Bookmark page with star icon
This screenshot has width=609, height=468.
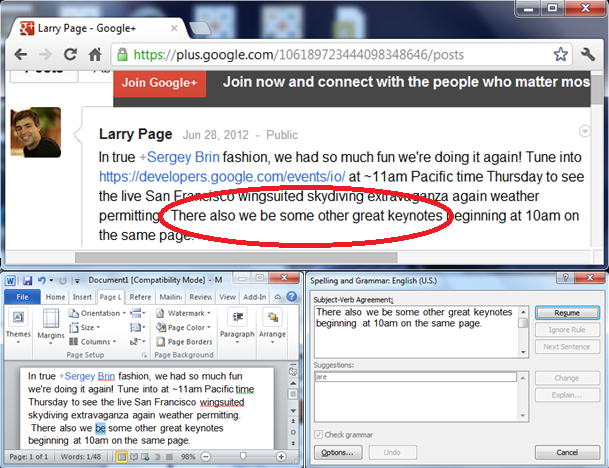[x=560, y=54]
